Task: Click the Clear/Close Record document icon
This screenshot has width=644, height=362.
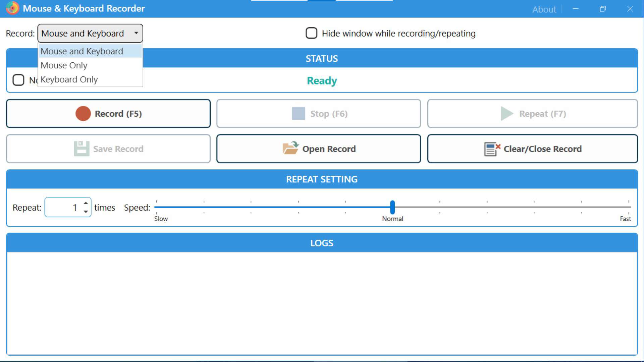Action: [x=491, y=149]
